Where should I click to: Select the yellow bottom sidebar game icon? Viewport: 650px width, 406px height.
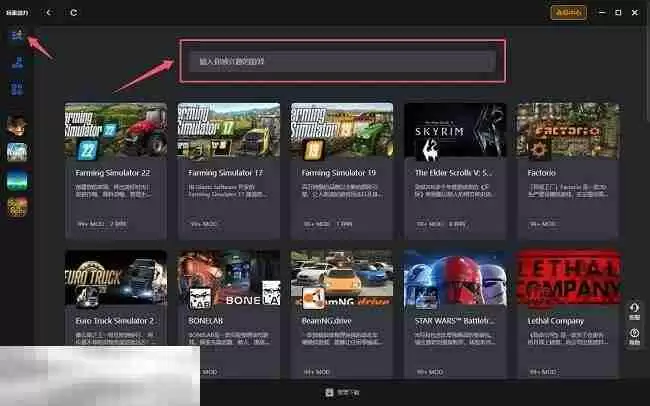pyautogui.click(x=16, y=206)
